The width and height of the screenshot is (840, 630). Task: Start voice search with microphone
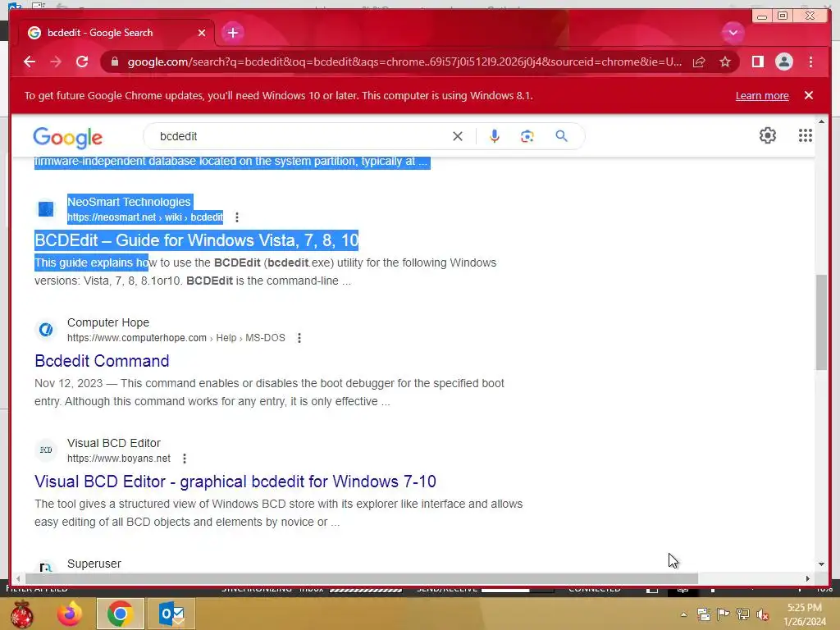click(495, 136)
